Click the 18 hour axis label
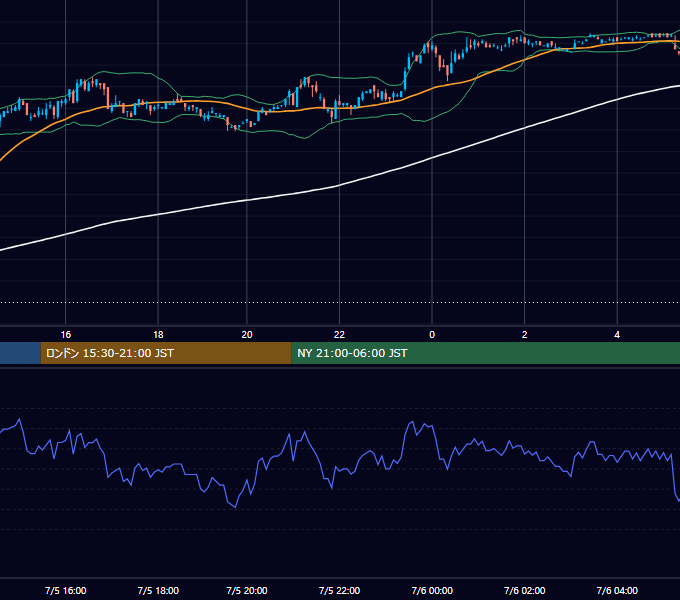 pos(158,335)
